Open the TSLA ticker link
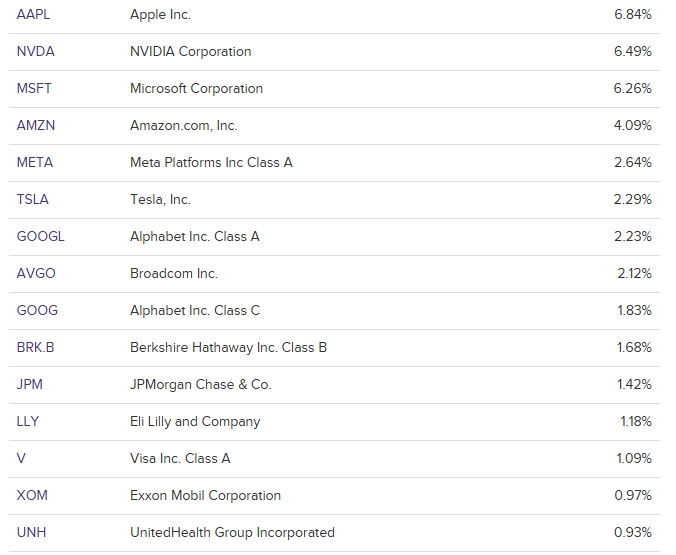Viewport: 676px width, 555px height. (33, 200)
